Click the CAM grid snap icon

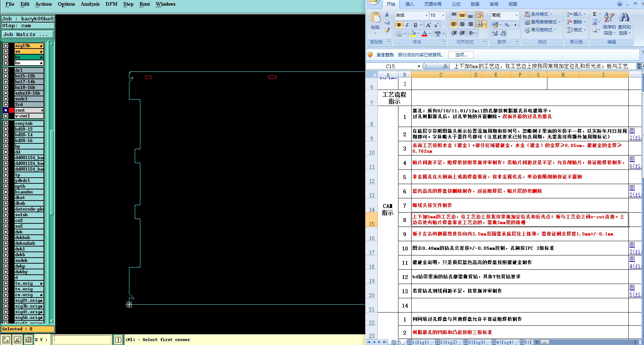pyautogui.click(x=29, y=340)
